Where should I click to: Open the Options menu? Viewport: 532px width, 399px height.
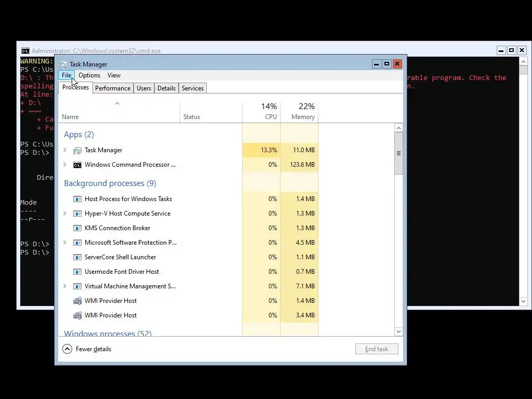coord(89,75)
